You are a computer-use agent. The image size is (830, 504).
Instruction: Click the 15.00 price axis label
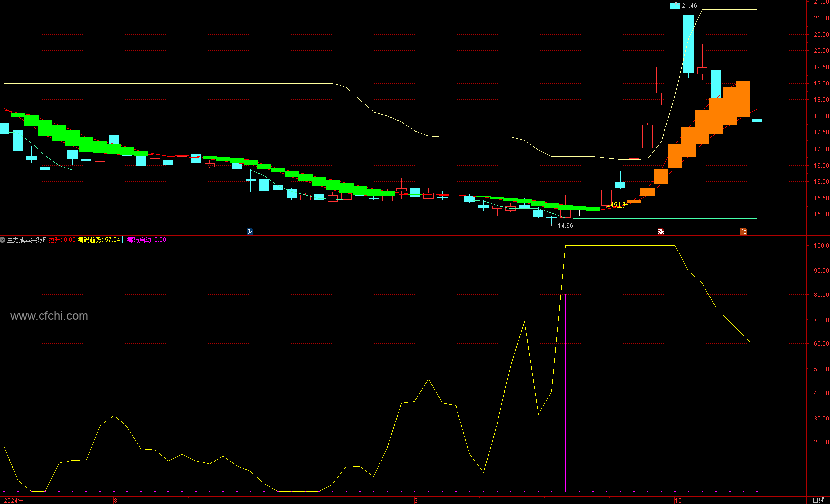[x=821, y=214]
